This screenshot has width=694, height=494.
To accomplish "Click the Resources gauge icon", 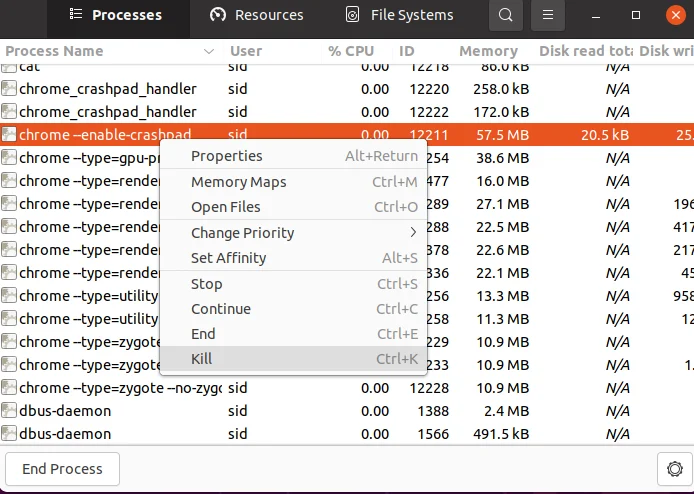I will click(218, 15).
